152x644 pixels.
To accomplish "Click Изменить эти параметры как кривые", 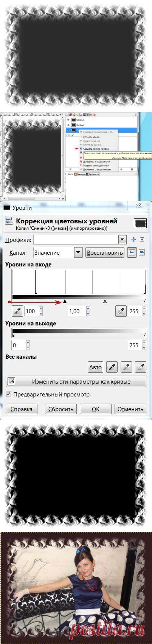I will point(76,381).
